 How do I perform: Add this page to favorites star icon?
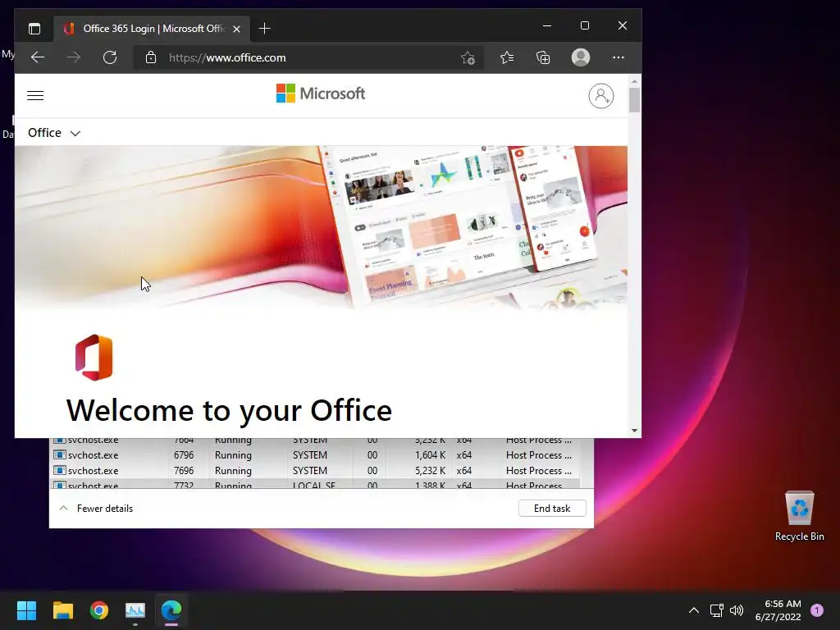pyautogui.click(x=468, y=58)
